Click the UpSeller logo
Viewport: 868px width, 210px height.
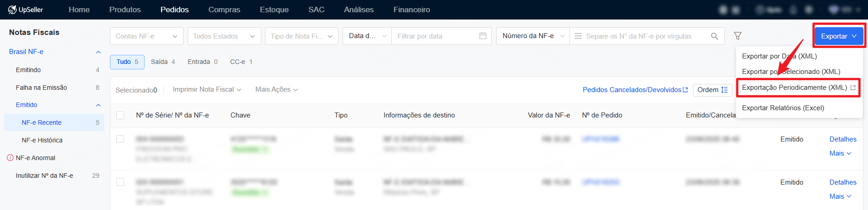click(x=25, y=10)
